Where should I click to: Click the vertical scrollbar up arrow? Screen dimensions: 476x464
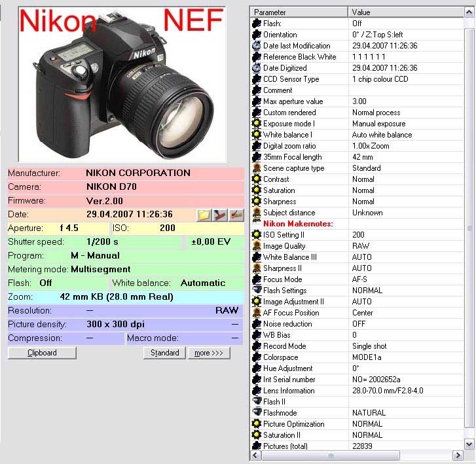[x=469, y=12]
